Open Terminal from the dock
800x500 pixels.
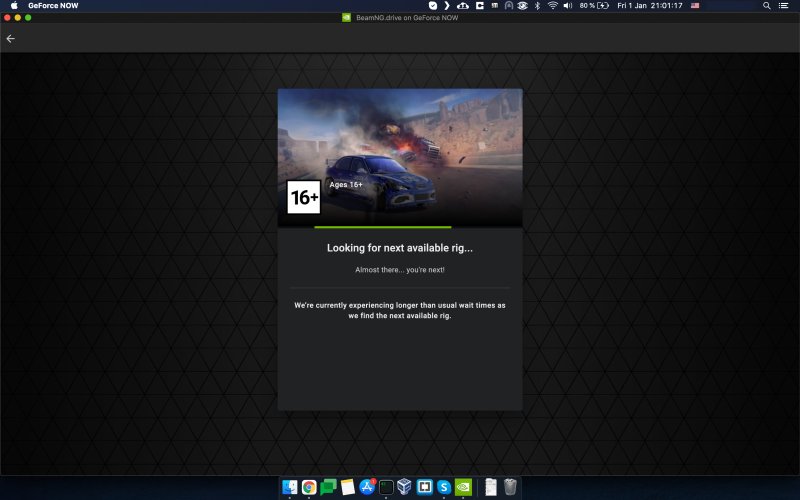click(x=386, y=487)
